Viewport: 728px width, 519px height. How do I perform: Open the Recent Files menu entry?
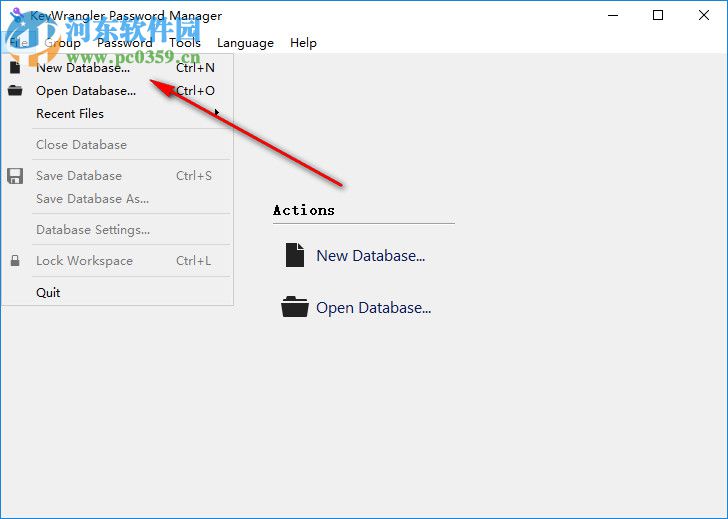117,113
